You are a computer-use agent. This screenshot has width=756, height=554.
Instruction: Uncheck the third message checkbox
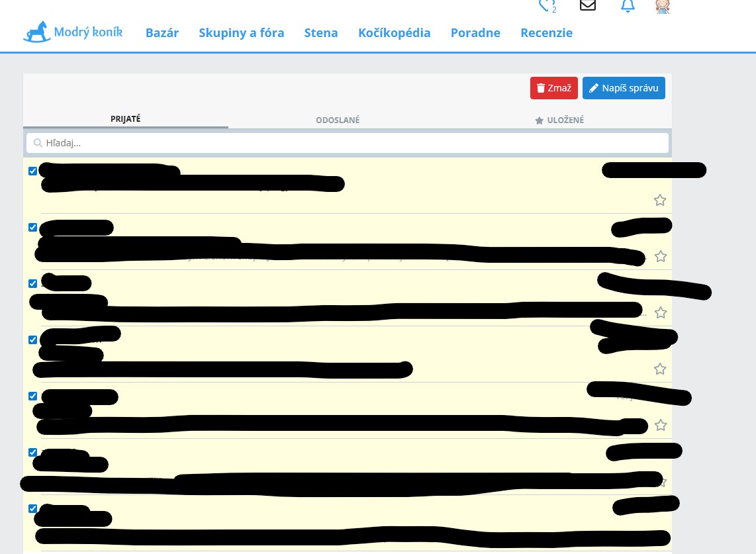click(32, 283)
